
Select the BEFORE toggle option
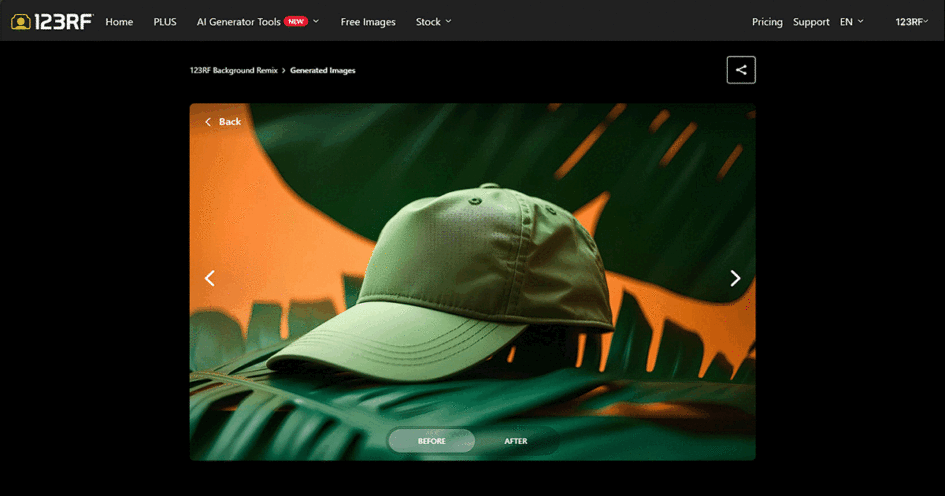tap(432, 441)
